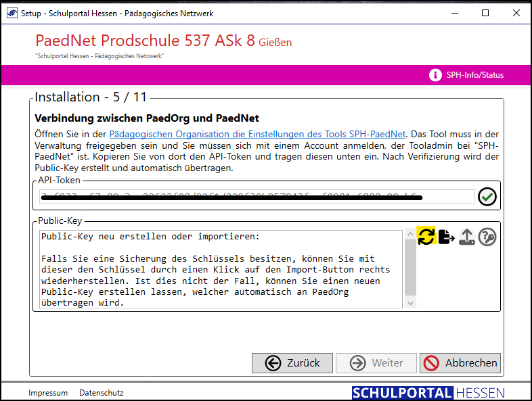This screenshot has width=532, height=401.
Task: Click the Public-Key scrollbar up arrow
Action: pyautogui.click(x=410, y=234)
